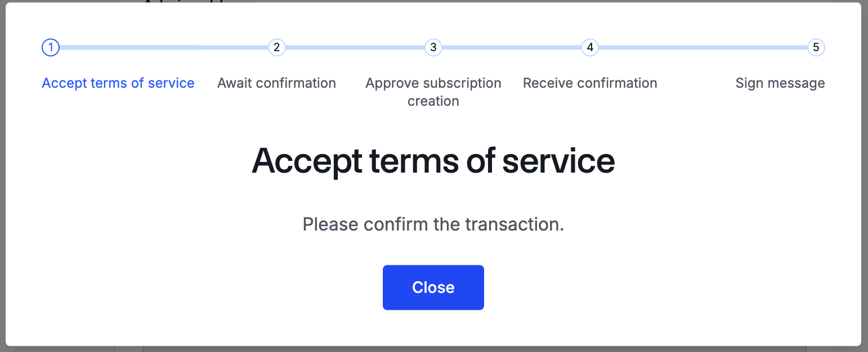Click progress track between steps 3 and 4
868x352 pixels.
tap(511, 48)
